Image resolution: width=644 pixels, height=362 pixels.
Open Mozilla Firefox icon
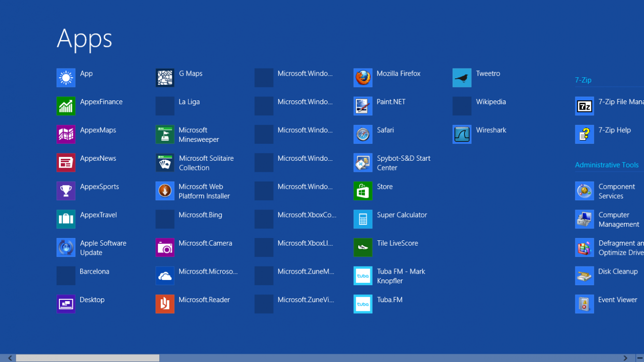tap(363, 78)
